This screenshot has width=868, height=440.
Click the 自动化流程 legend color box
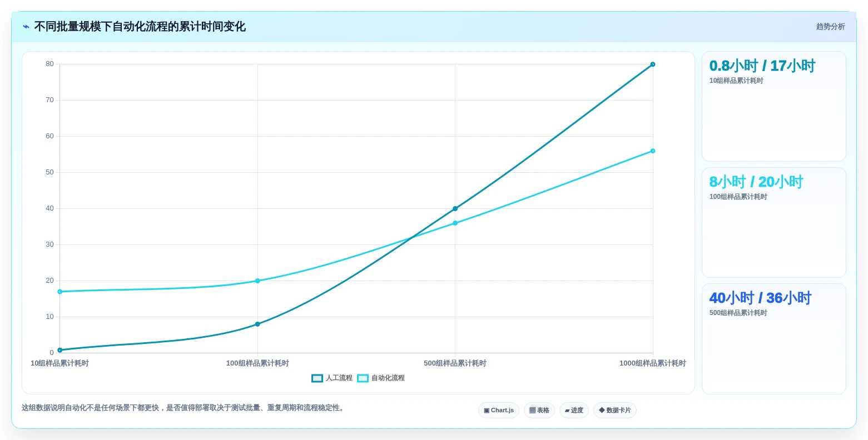[x=363, y=378]
